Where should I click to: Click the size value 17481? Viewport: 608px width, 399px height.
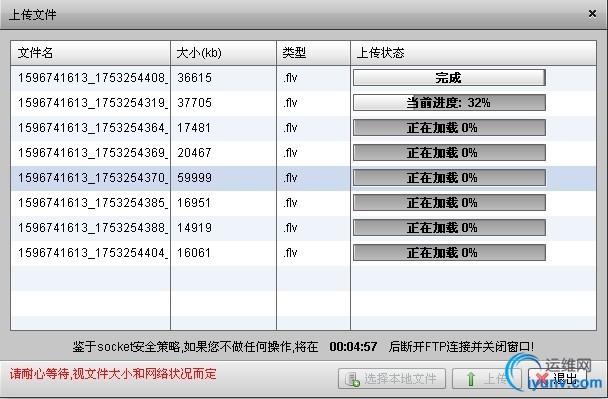pyautogui.click(x=194, y=128)
